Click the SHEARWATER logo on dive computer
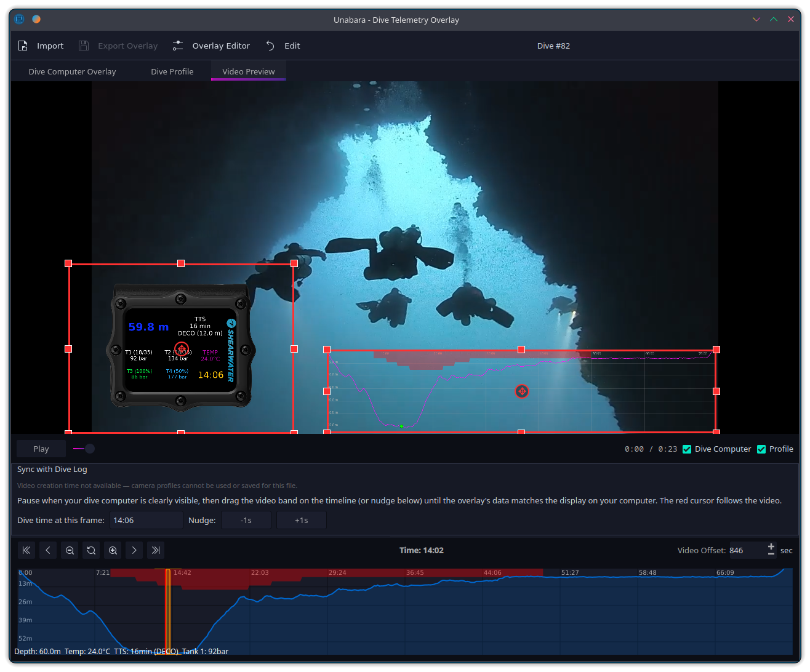Viewport: 810px width, 672px height. click(x=231, y=351)
